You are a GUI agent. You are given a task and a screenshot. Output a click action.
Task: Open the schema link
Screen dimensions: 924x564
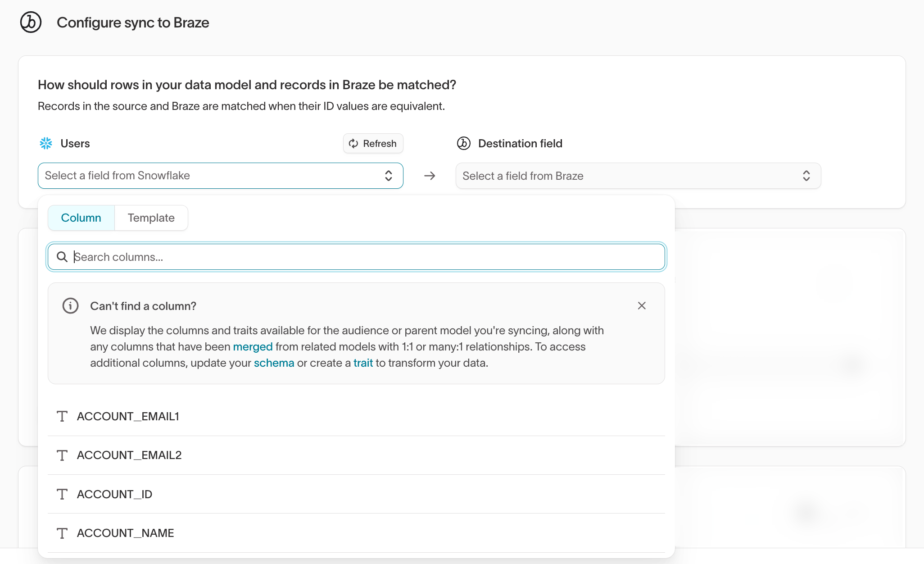(x=274, y=363)
